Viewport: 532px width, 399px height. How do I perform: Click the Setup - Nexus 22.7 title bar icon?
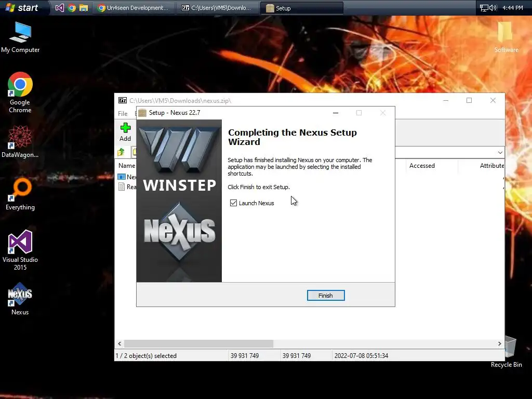coord(142,113)
